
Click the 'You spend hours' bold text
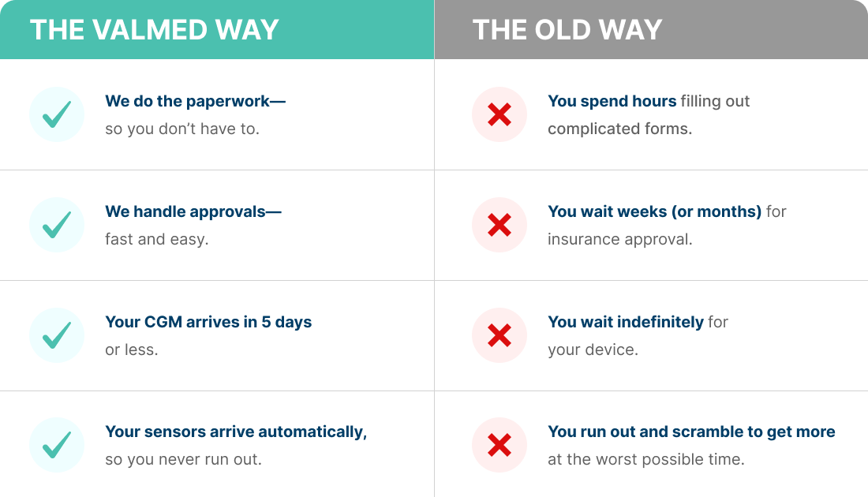612,101
